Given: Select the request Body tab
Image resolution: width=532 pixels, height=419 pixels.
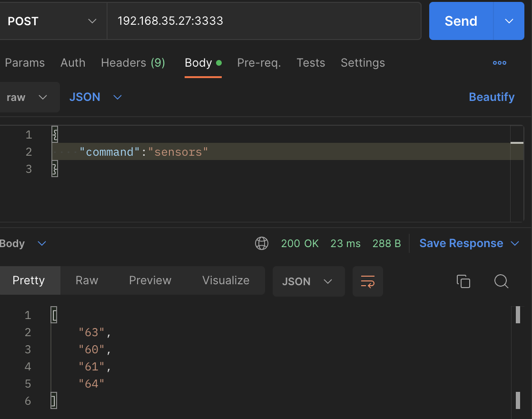Looking at the screenshot, I should [203, 63].
